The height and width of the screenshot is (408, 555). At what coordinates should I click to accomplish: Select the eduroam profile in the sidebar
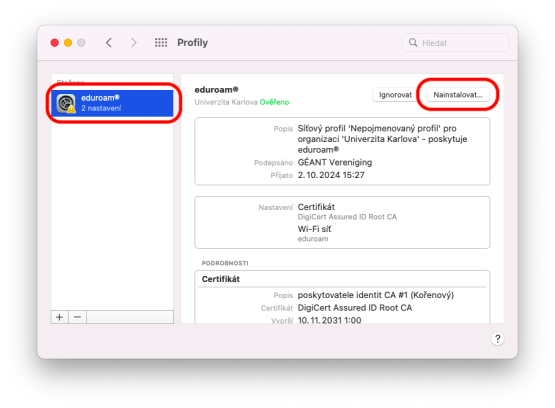coord(112,103)
